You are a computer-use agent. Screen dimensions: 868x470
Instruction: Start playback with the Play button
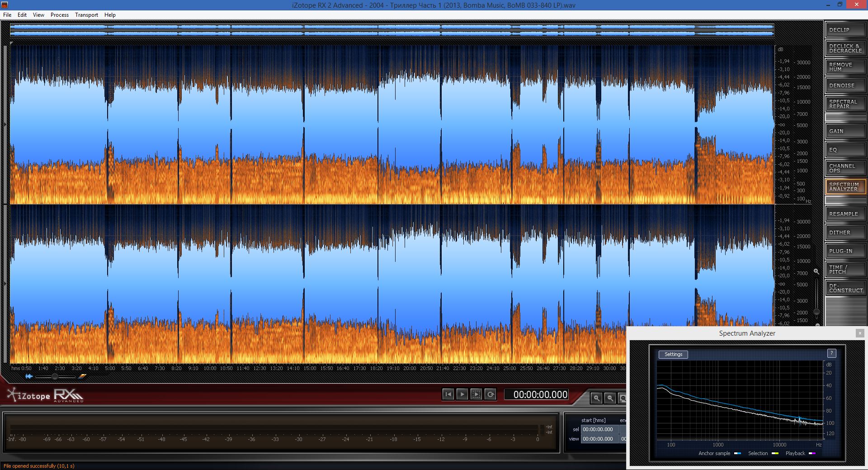[x=462, y=394]
